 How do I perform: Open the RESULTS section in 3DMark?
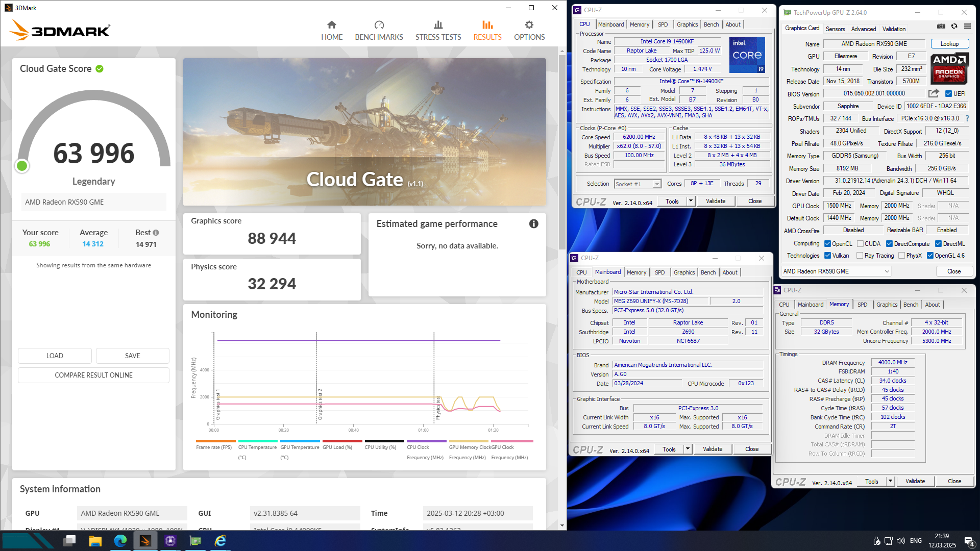[487, 31]
